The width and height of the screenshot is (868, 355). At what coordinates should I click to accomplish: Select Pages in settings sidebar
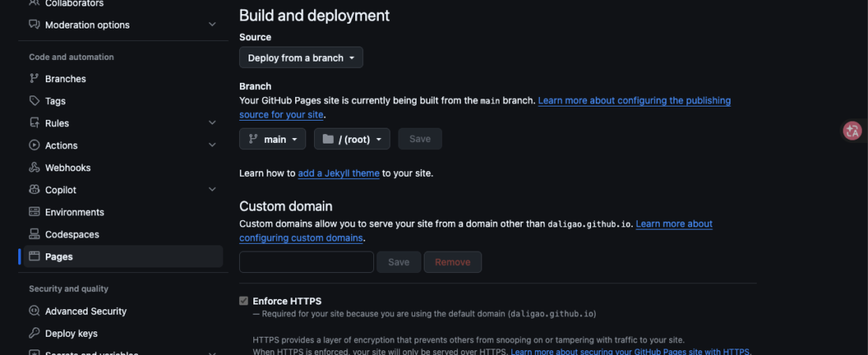pos(123,256)
